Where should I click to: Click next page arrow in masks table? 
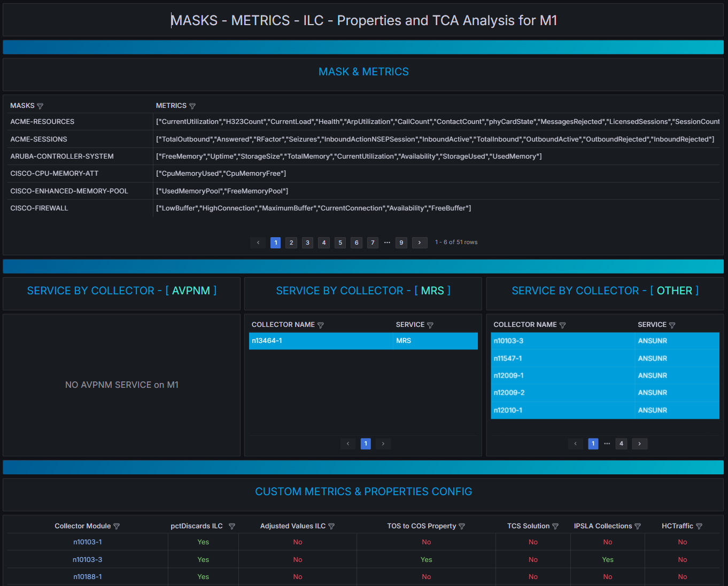pos(420,243)
